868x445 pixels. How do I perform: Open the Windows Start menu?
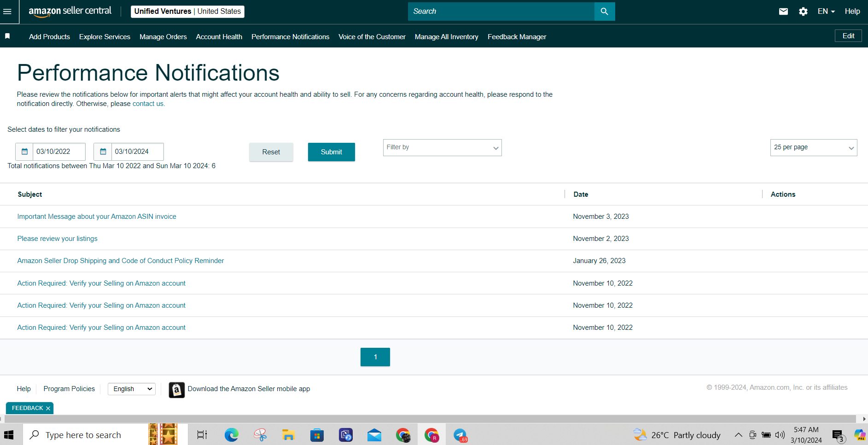point(9,435)
